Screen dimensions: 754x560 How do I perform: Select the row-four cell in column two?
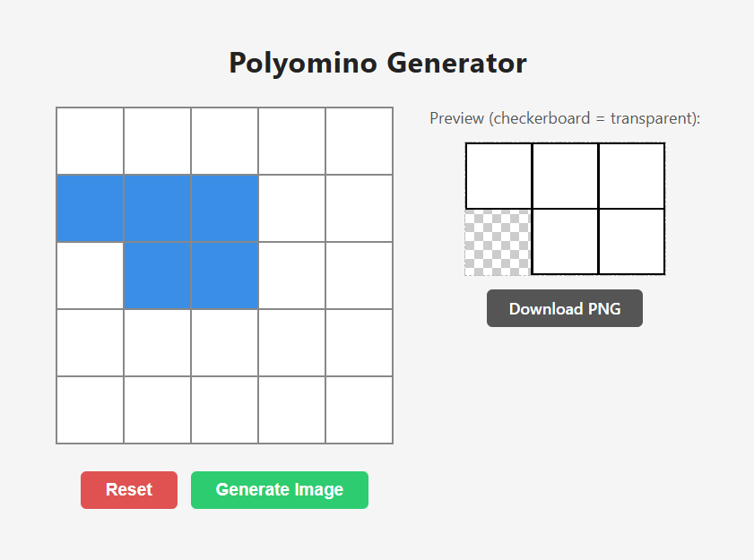point(157,343)
